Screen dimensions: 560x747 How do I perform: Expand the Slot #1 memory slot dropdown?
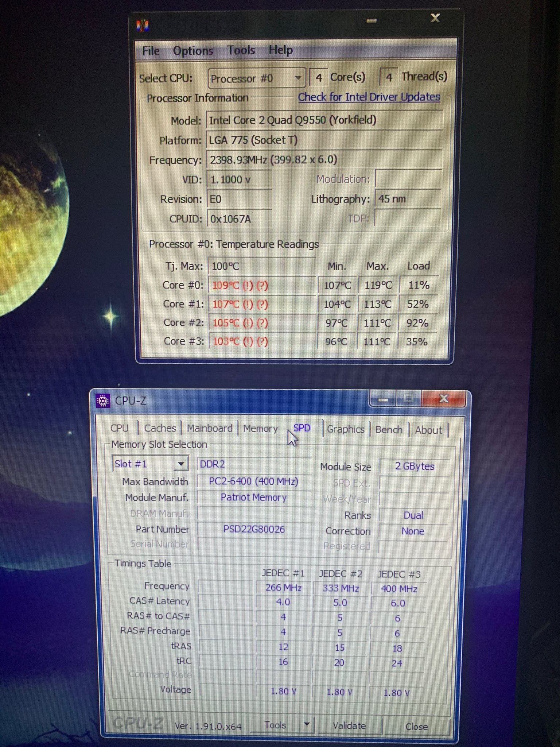[150, 464]
